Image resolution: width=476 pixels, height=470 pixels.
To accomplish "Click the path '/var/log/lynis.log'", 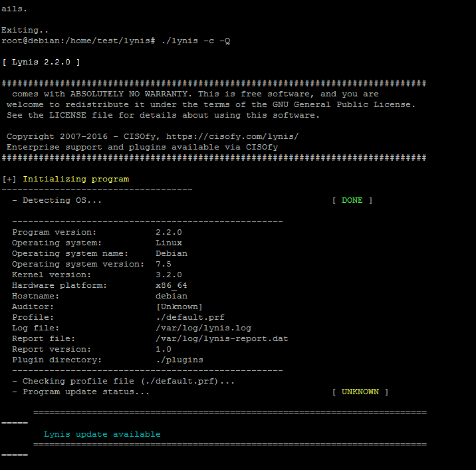I will (x=203, y=328).
